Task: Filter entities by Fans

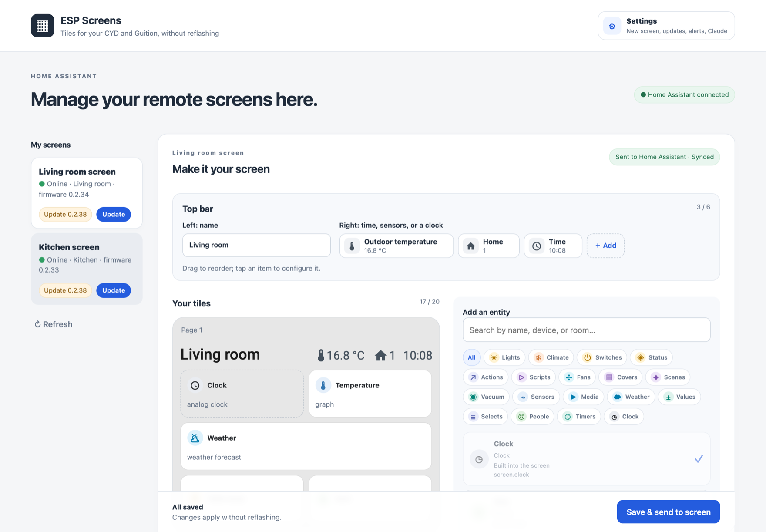Action: pos(577,377)
